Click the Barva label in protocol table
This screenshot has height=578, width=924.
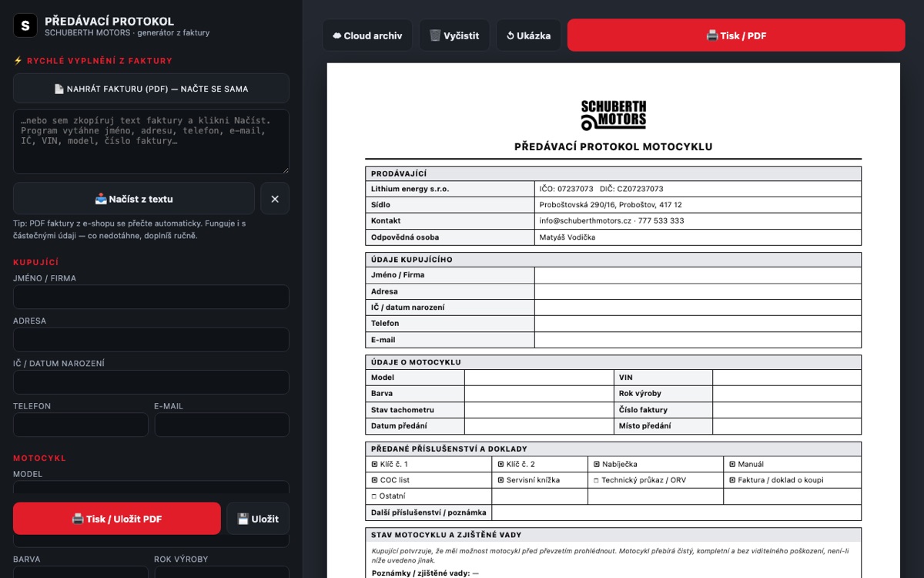(382, 394)
